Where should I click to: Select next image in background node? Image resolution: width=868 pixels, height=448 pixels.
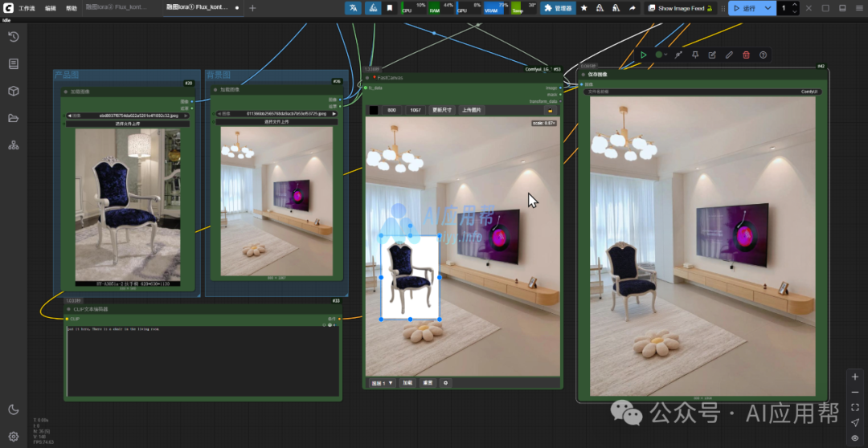click(x=334, y=113)
